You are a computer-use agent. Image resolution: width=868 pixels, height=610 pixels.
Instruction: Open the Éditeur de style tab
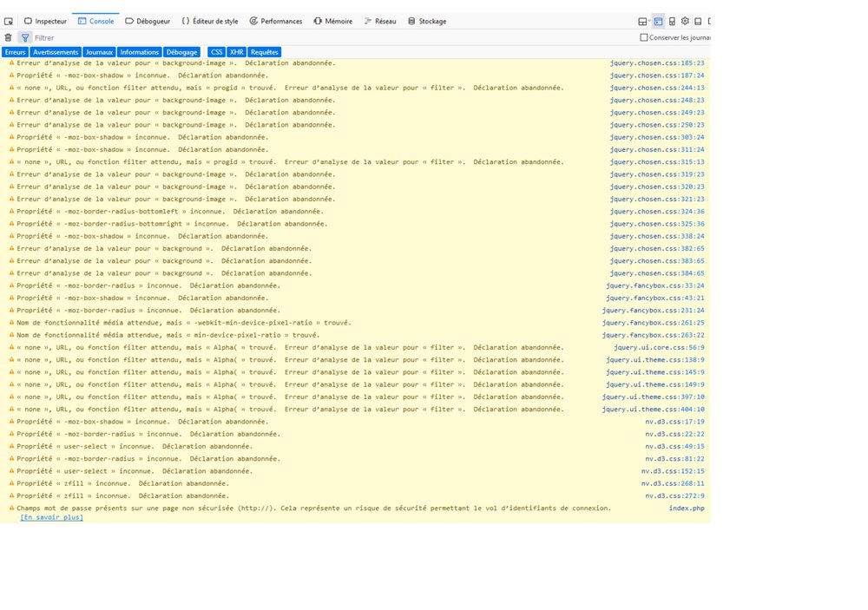coord(210,21)
